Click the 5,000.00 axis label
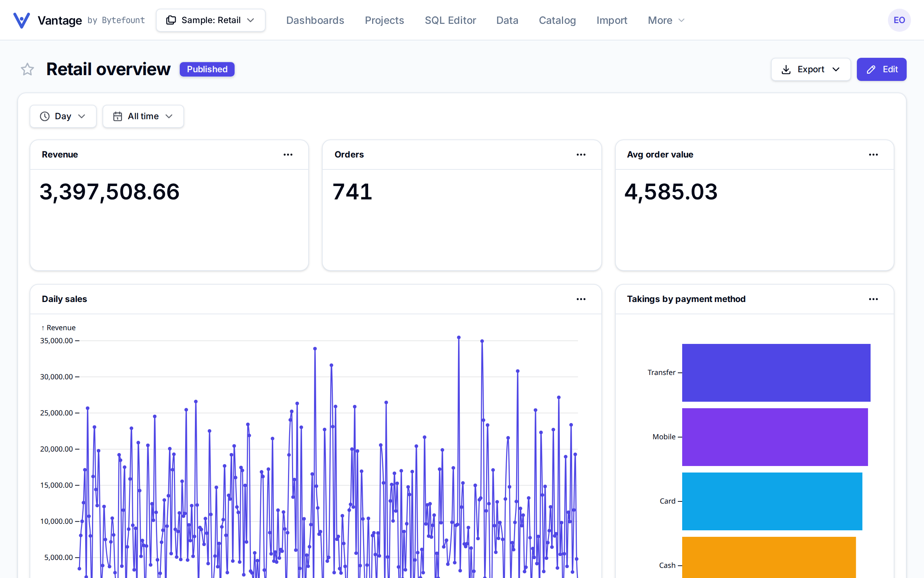Image resolution: width=924 pixels, height=578 pixels. (x=58, y=557)
